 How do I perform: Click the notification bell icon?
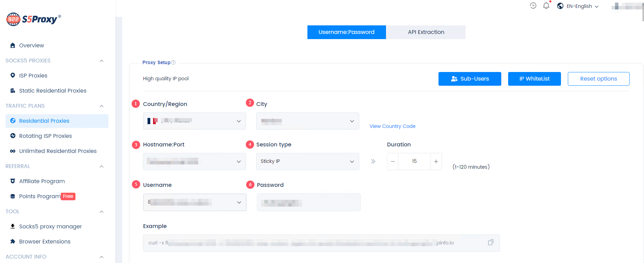coord(546,6)
